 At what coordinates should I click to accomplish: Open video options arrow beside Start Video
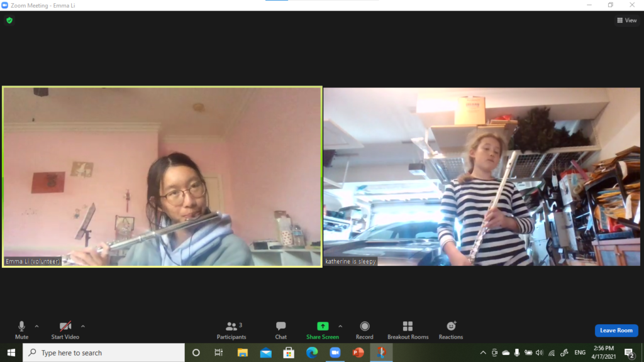[82, 326]
